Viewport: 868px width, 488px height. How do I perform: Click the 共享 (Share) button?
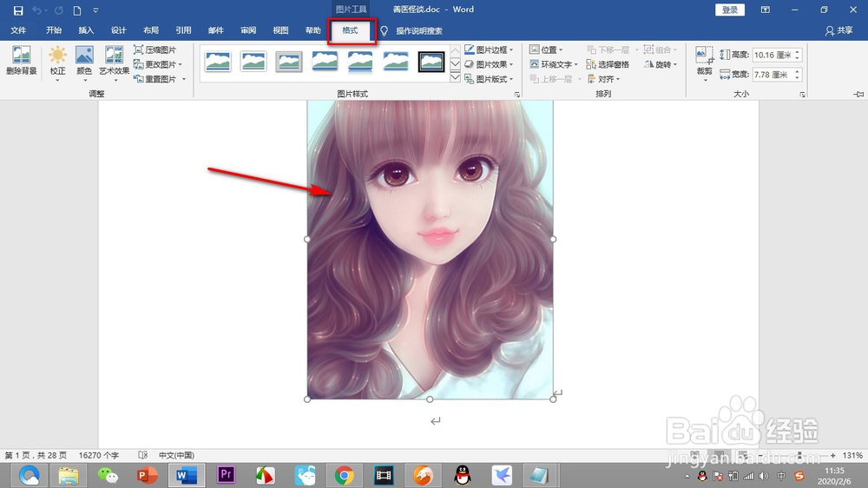coord(838,30)
